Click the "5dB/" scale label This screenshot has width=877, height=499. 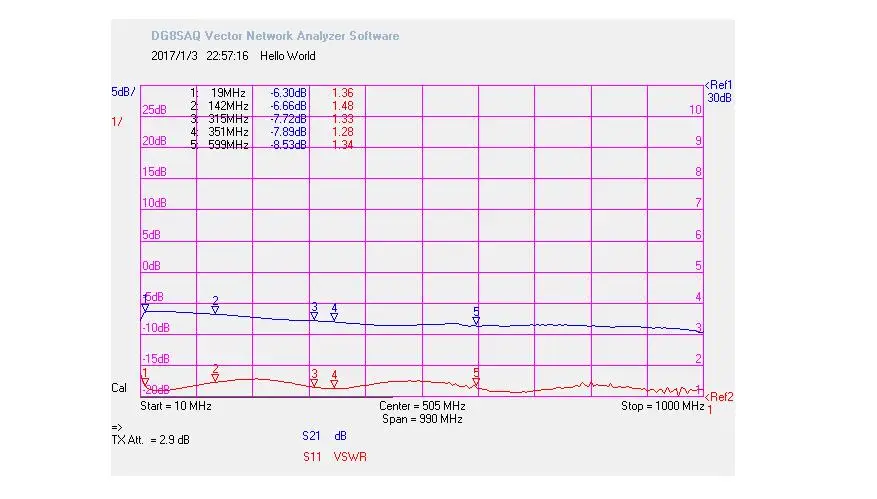pos(123,92)
